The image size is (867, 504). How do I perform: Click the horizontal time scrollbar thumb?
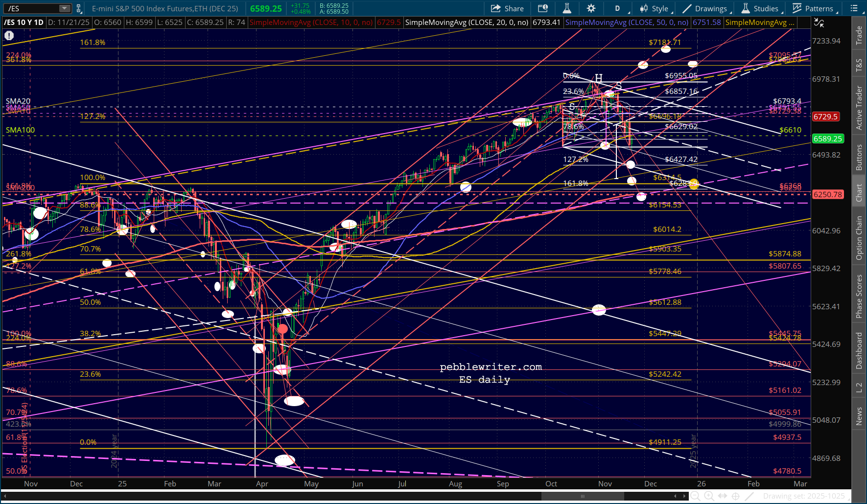click(583, 496)
